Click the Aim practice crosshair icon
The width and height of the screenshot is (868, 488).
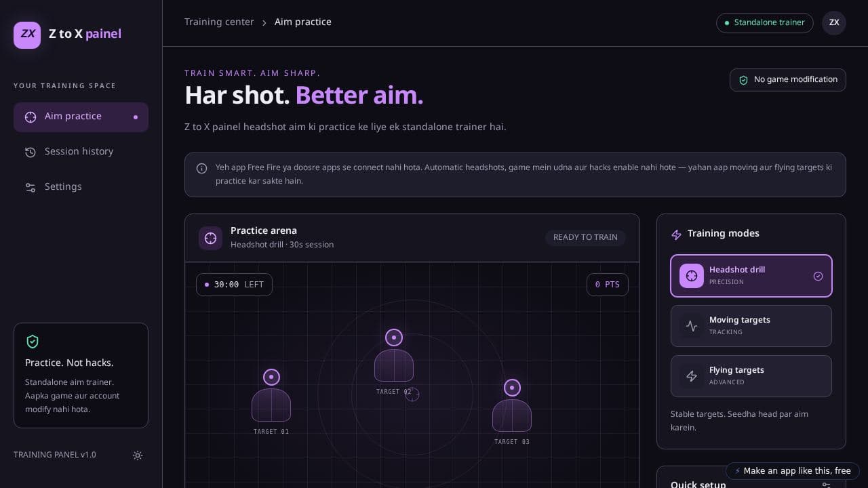[31, 117]
